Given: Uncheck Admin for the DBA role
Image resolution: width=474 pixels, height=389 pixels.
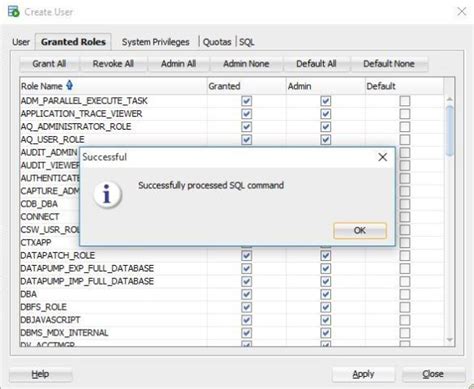Looking at the screenshot, I should tap(326, 294).
